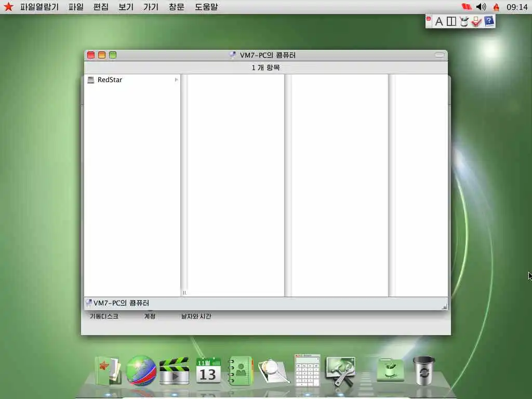Click the 1 개 항목 item count
Viewport: 532px width, 399px height.
(265, 68)
